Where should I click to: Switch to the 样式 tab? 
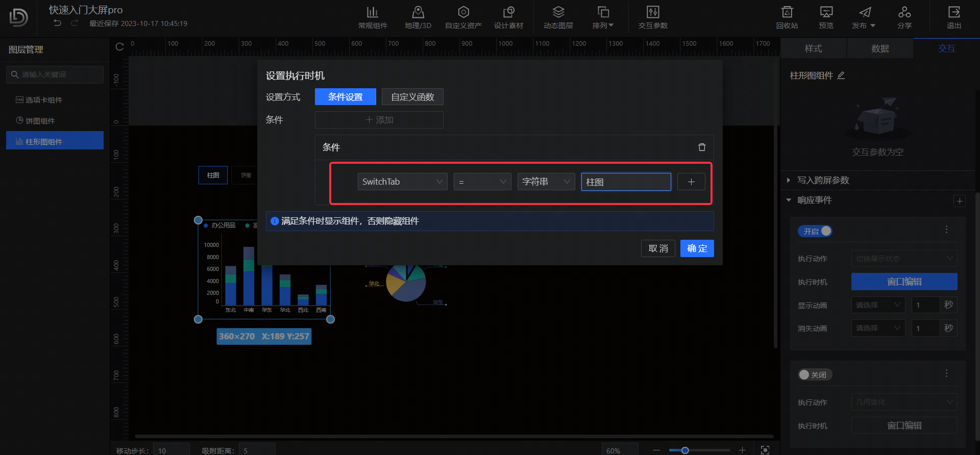(x=813, y=48)
